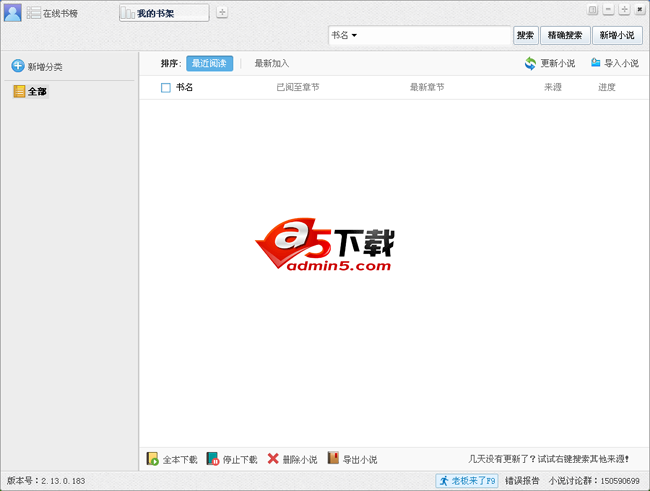Click the 全本下载 icon

point(153,459)
